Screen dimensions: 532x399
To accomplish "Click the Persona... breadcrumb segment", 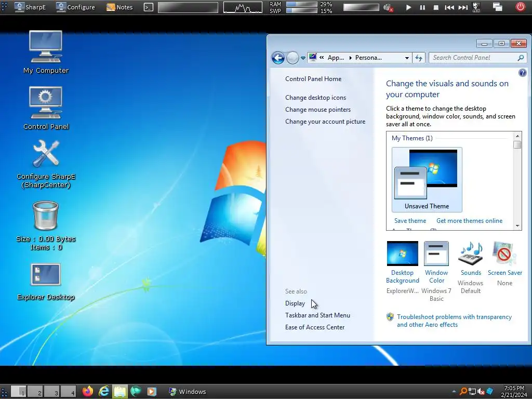I will pos(368,58).
